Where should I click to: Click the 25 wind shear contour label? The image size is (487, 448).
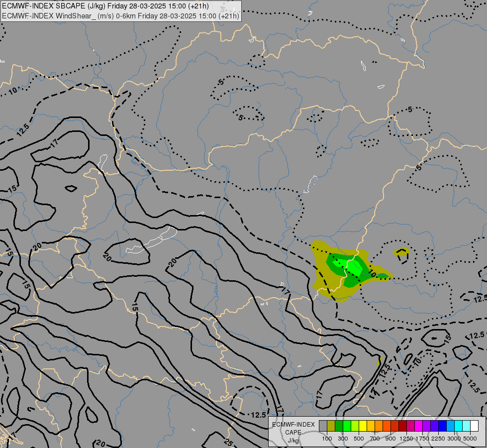228,442
